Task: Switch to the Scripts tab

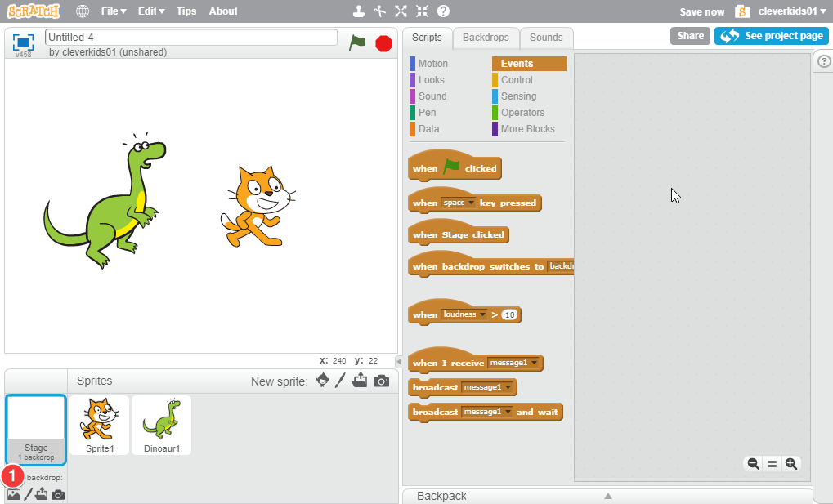Action: (427, 38)
